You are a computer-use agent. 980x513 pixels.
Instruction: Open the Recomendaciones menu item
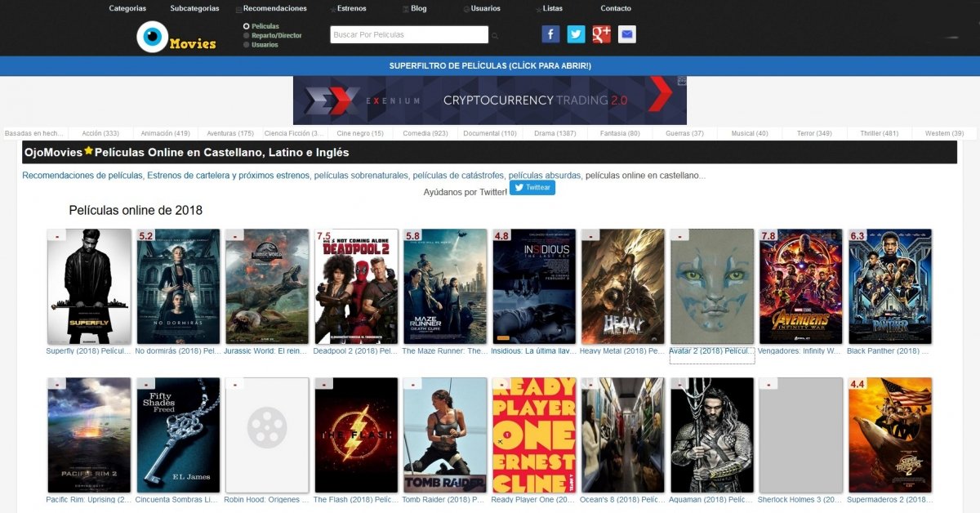(x=274, y=8)
